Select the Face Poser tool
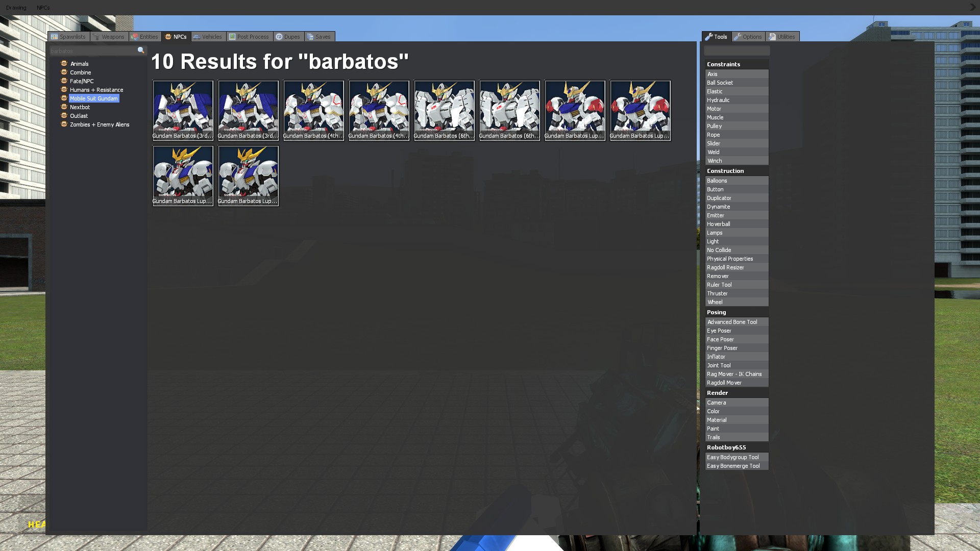 click(737, 339)
